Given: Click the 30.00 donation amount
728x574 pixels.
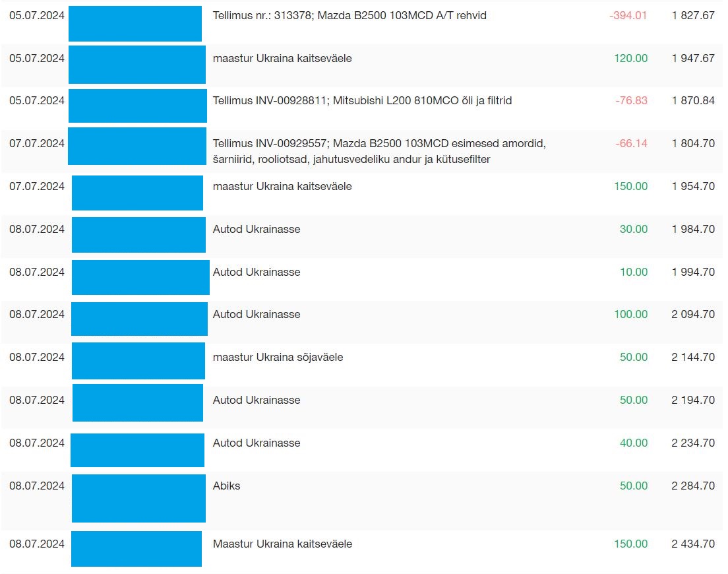Looking at the screenshot, I should coord(634,229).
